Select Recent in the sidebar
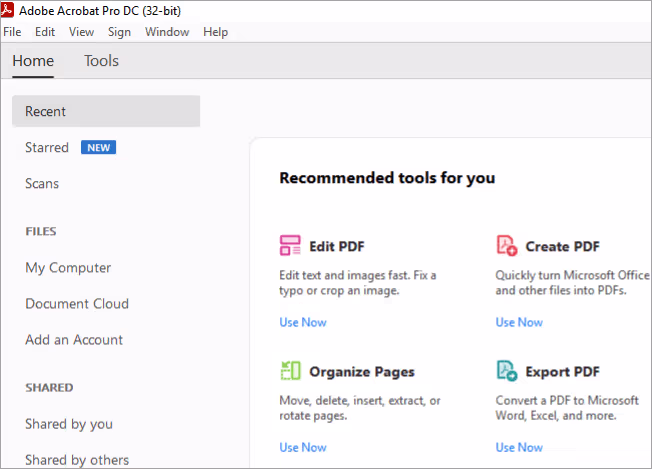The image size is (652, 469). 106,111
